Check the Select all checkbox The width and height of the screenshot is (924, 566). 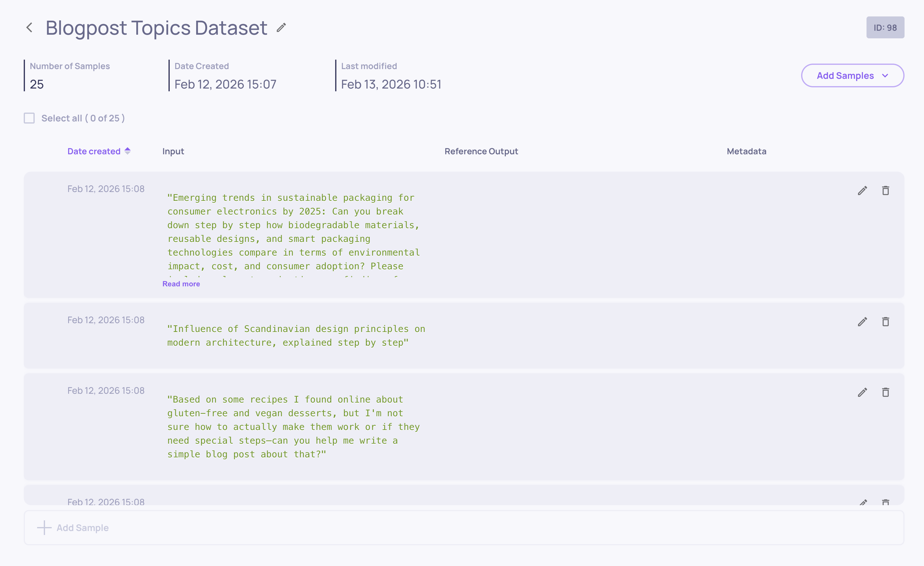29,118
